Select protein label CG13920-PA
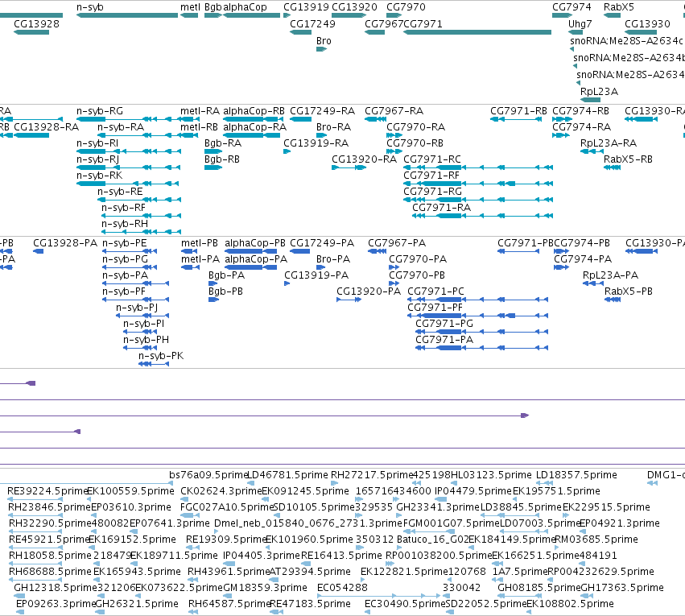 [x=369, y=291]
